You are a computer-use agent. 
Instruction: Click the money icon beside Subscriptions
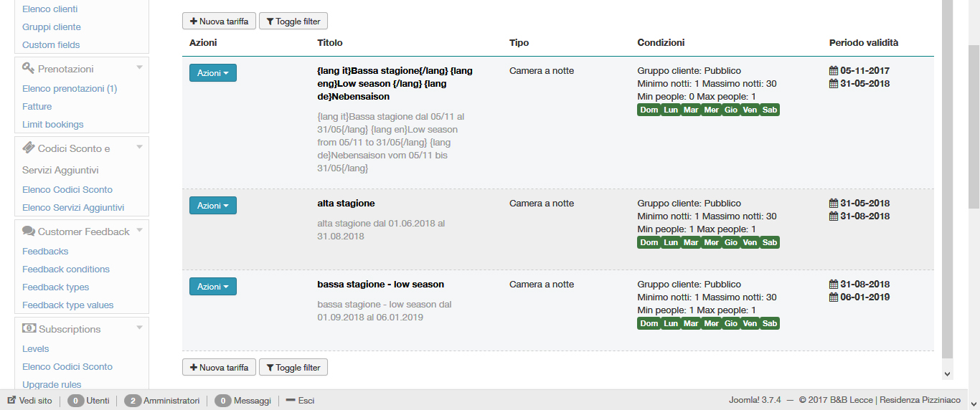pos(29,328)
